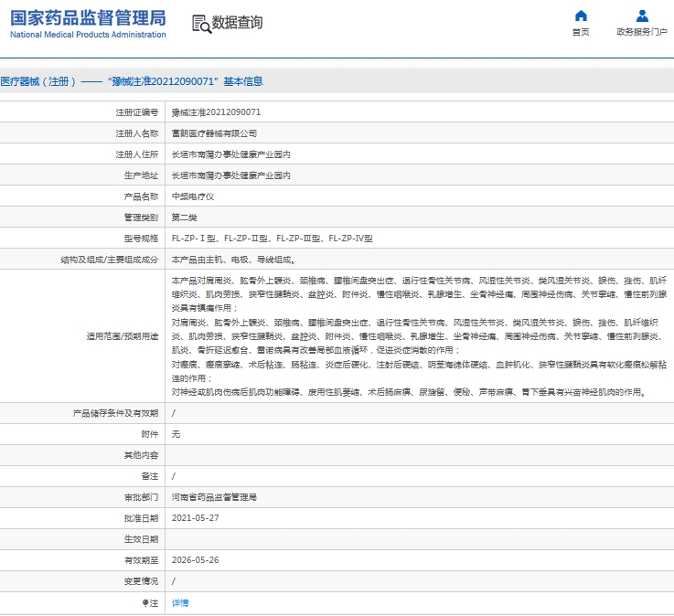
Task: Select expiry date 2026-05-26
Action: pos(195,560)
